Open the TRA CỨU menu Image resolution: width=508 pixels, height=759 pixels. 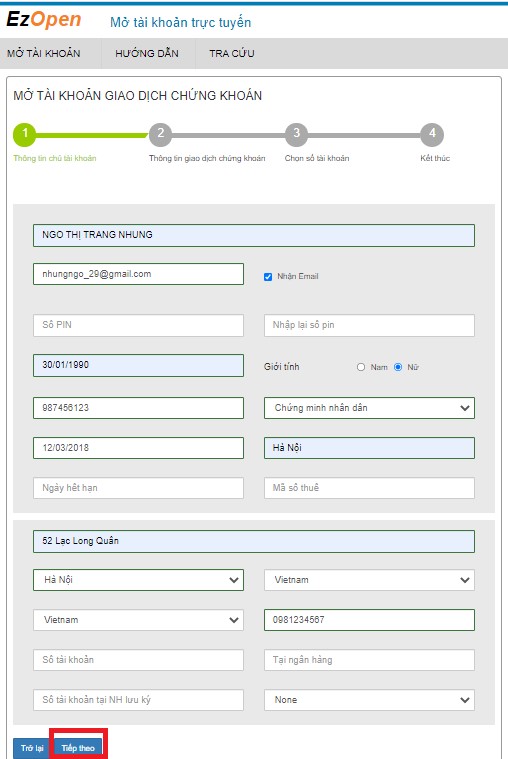231,53
